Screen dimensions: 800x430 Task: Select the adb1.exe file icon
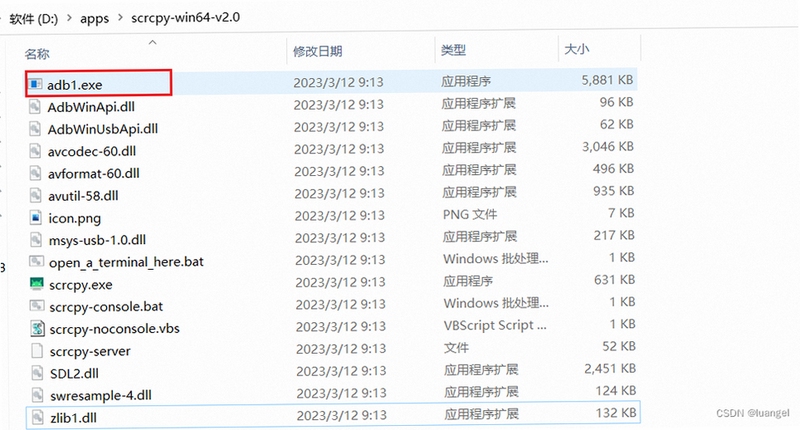coord(35,83)
